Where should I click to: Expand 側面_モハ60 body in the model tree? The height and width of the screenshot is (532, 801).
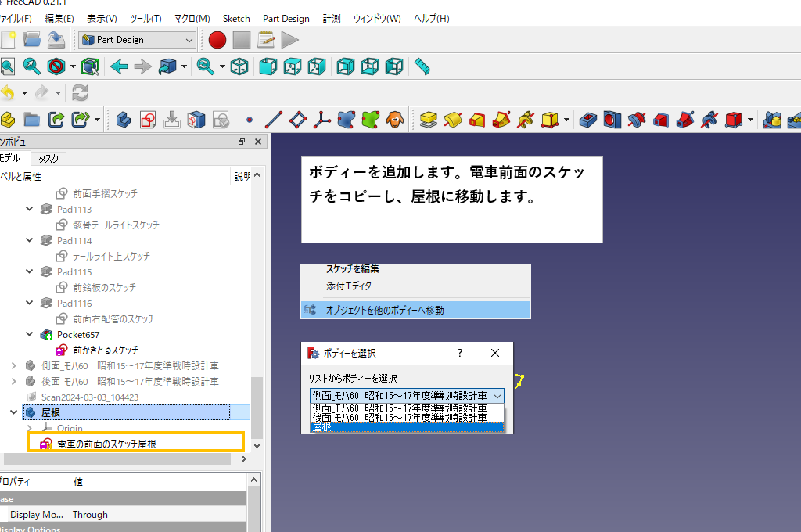(13, 365)
